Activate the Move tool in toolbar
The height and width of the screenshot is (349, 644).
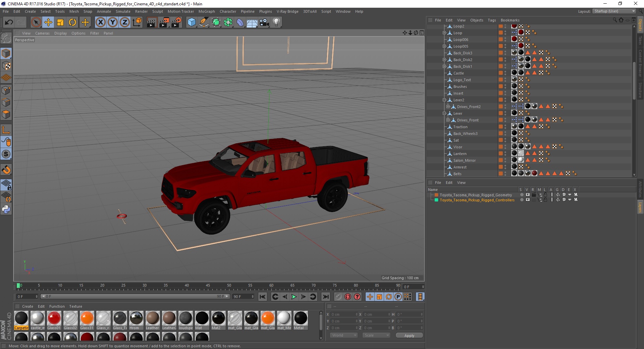(x=48, y=22)
